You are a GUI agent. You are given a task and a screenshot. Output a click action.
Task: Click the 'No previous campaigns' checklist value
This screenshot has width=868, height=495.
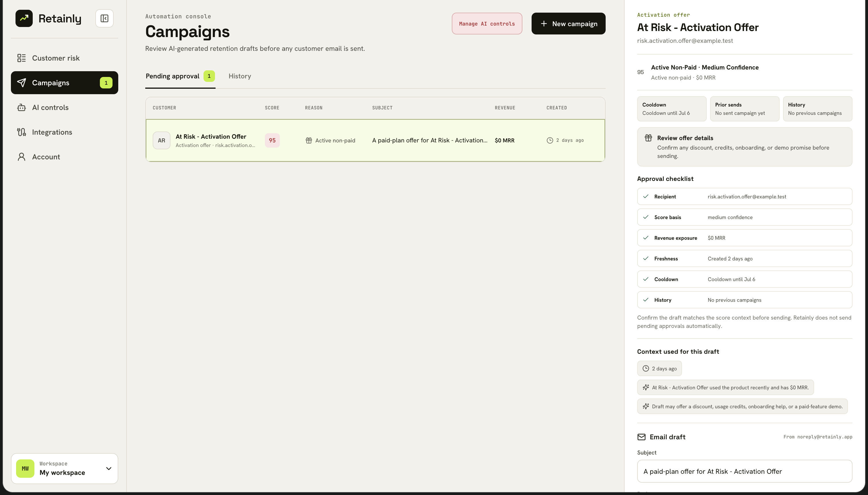(x=735, y=300)
